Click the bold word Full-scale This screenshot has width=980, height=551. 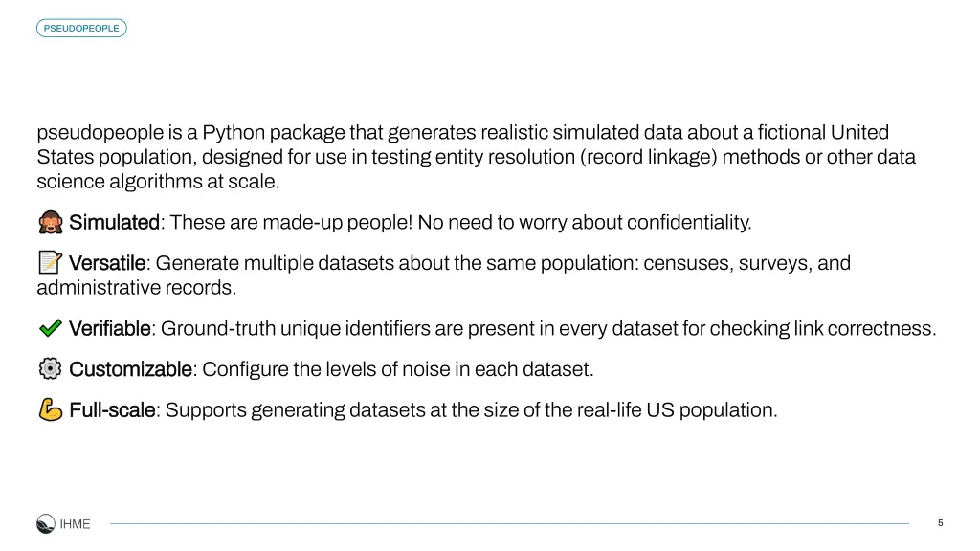tap(112, 409)
